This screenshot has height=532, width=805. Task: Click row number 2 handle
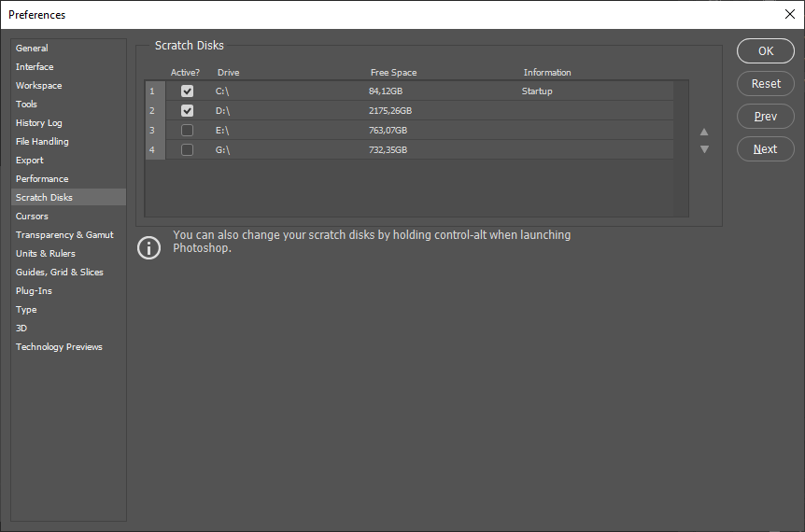point(155,111)
